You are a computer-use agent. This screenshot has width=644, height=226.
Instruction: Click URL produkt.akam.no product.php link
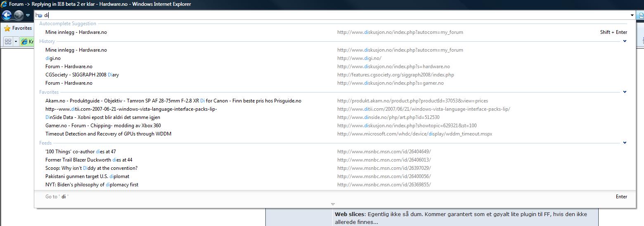(x=412, y=101)
